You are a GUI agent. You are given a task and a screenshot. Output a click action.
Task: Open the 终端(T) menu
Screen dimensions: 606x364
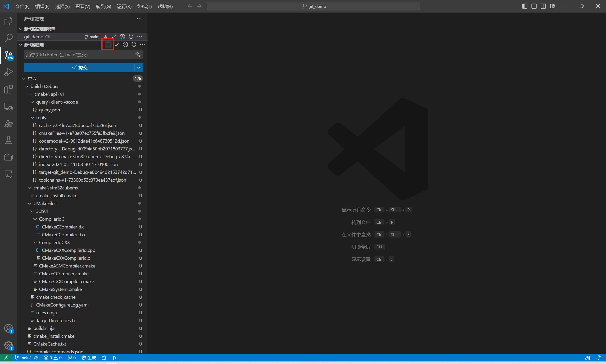point(144,6)
